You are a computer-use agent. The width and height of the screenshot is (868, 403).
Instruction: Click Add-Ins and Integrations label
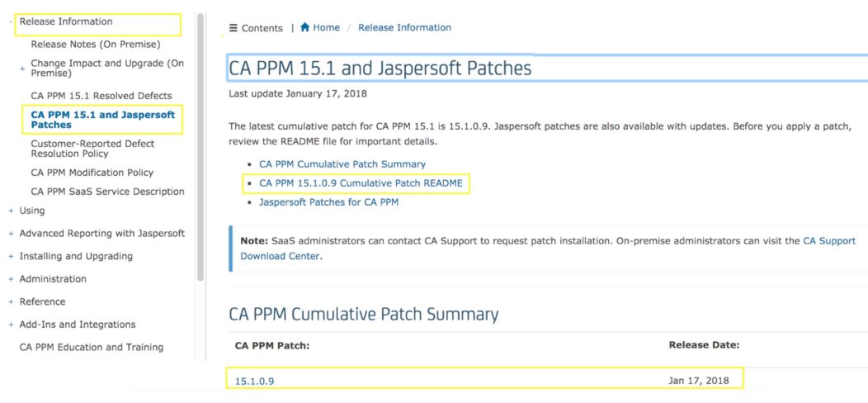tap(78, 325)
